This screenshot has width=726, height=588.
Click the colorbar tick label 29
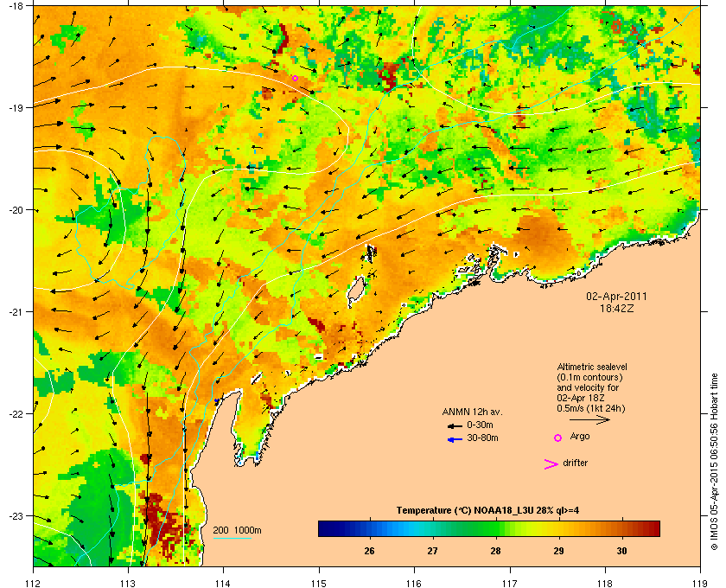[x=559, y=551]
